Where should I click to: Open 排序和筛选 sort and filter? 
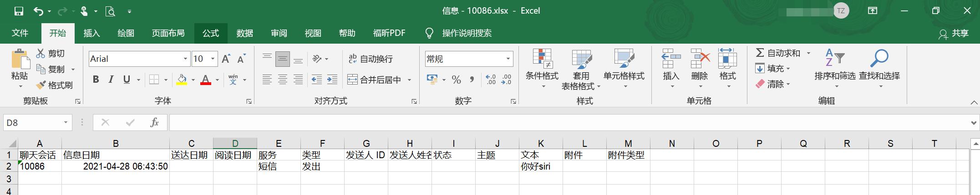click(x=835, y=69)
